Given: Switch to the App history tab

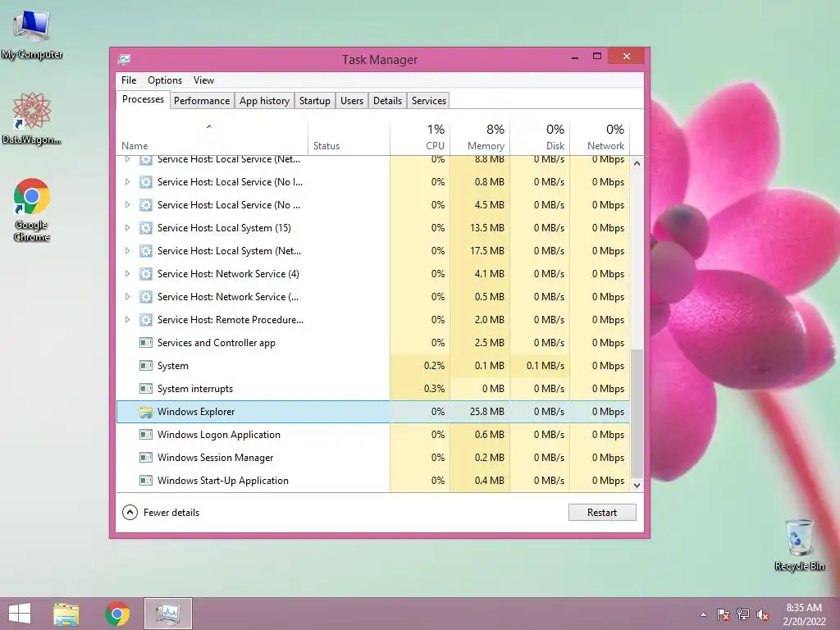Looking at the screenshot, I should (264, 101).
